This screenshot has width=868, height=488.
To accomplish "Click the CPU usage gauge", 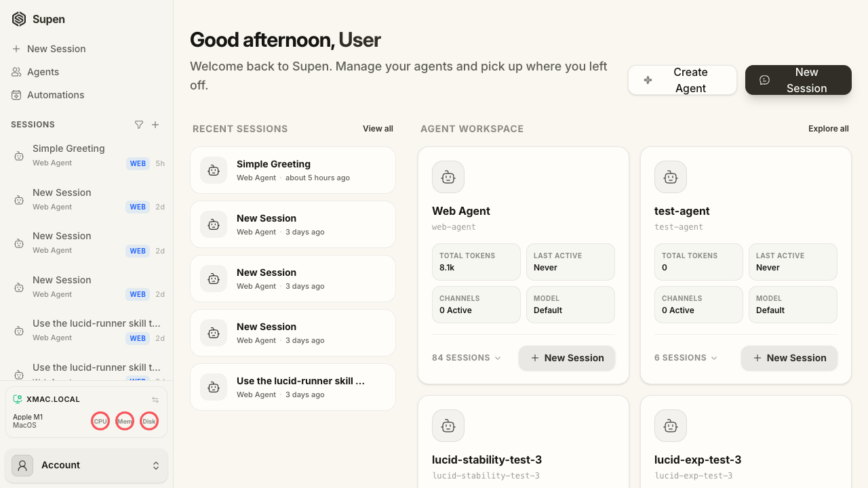I will click(x=100, y=421).
